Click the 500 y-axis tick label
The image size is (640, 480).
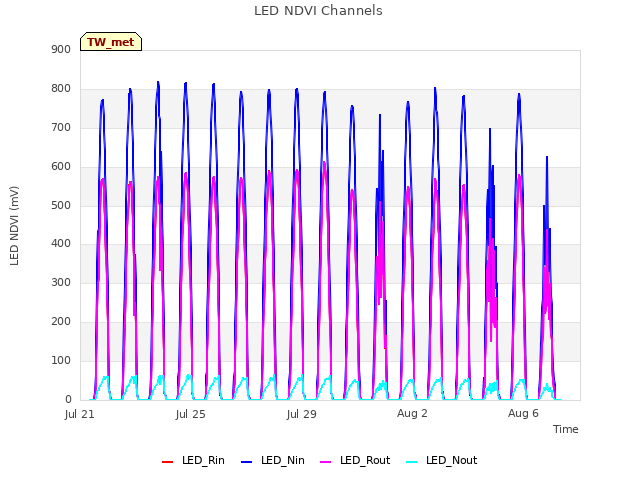pyautogui.click(x=61, y=205)
